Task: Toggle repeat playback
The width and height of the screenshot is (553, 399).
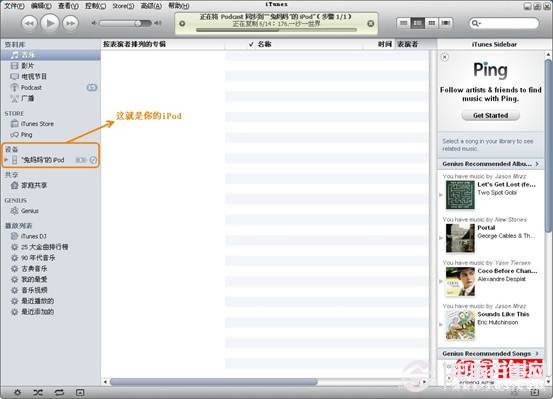Action: pyautogui.click(x=59, y=392)
